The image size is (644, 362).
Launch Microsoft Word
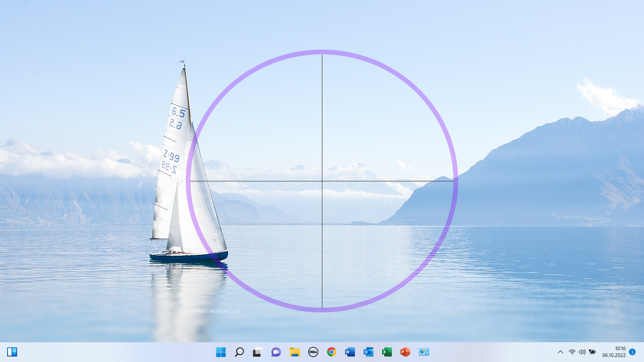click(x=350, y=352)
